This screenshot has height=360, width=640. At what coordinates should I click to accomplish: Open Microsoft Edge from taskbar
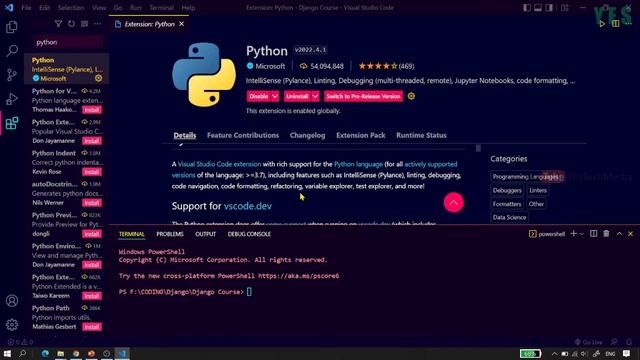[x=45, y=353]
